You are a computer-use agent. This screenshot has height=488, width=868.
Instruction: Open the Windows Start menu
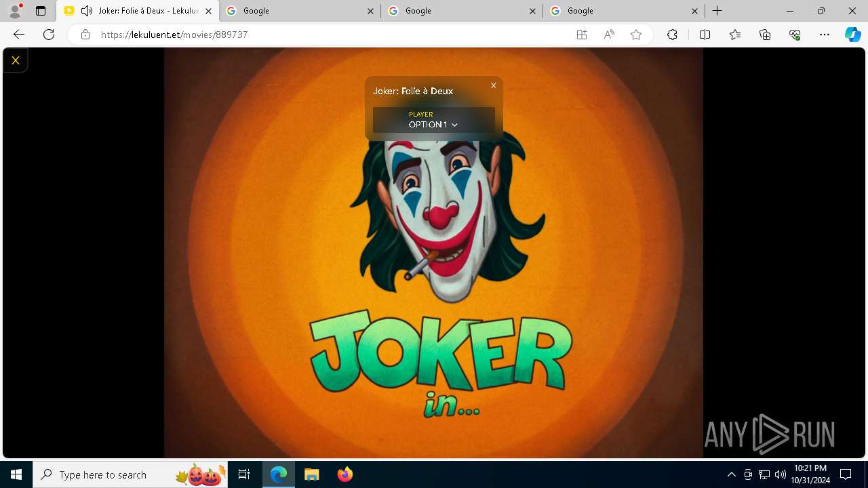[x=16, y=474]
